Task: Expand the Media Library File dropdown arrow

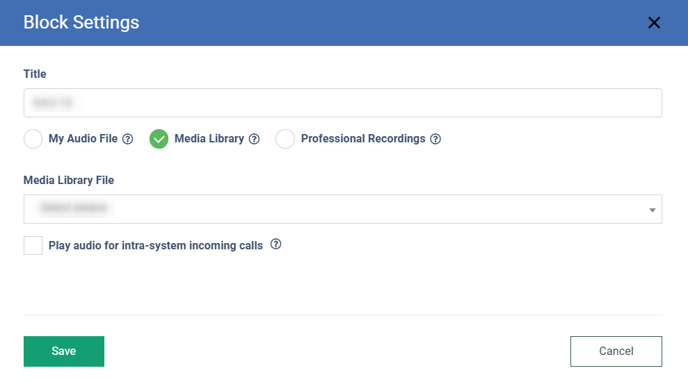Action: [x=652, y=210]
